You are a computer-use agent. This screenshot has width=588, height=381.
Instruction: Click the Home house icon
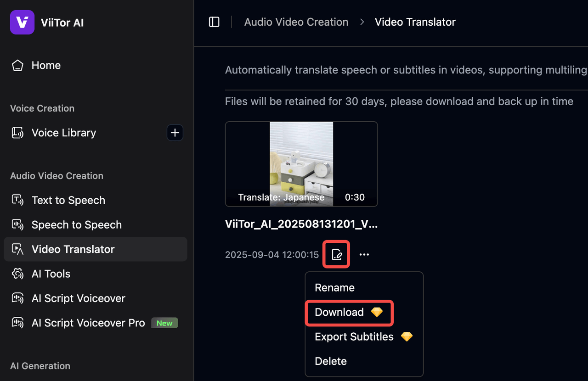click(17, 66)
